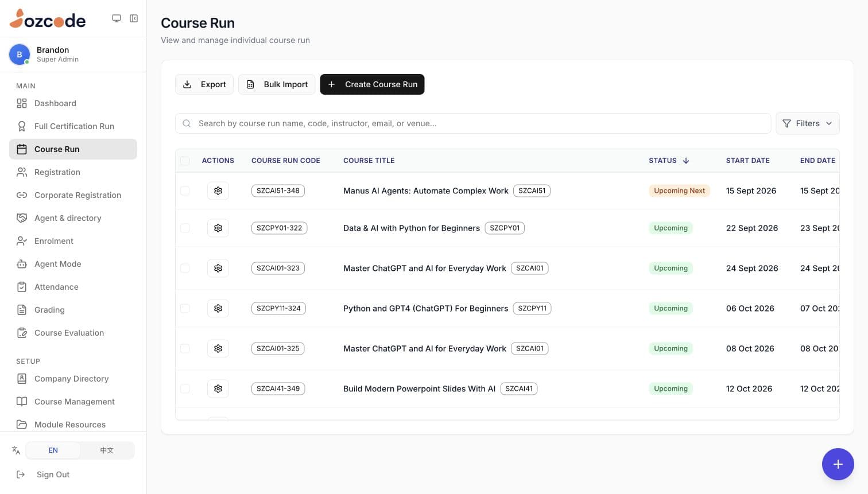Click the Grading document icon
868x494 pixels.
(22, 310)
